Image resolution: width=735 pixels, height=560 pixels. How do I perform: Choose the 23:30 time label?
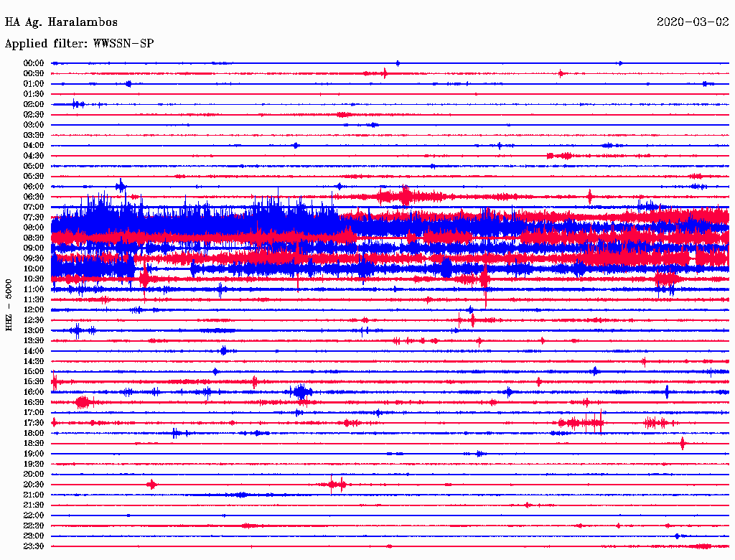tap(34, 546)
